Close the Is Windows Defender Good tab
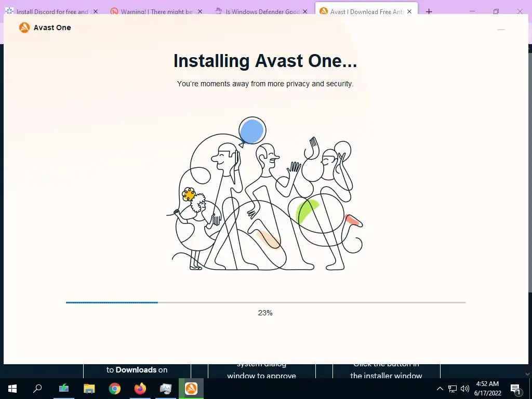 305,11
